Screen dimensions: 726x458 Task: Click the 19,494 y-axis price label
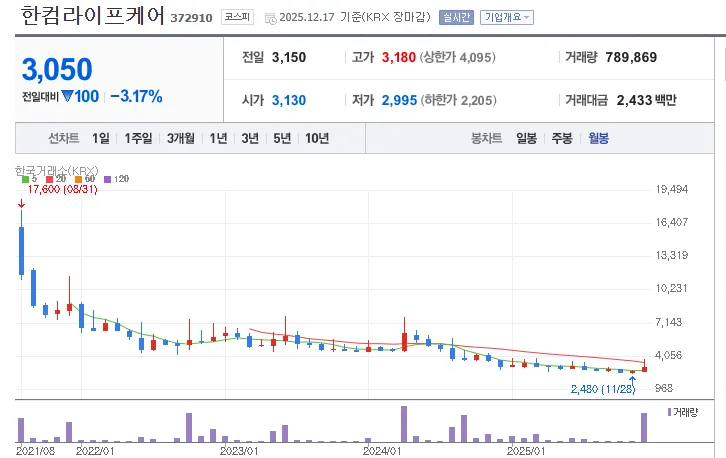(672, 189)
